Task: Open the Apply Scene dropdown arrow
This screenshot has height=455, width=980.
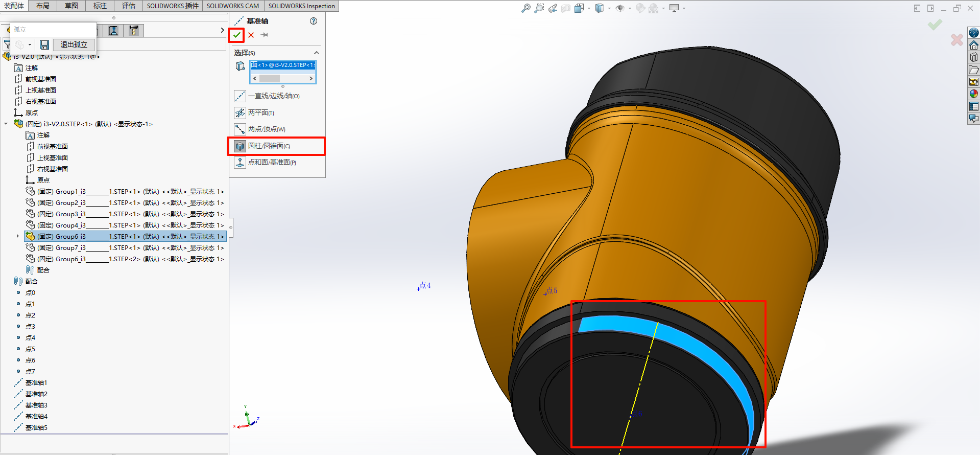Action: pyautogui.click(x=663, y=8)
